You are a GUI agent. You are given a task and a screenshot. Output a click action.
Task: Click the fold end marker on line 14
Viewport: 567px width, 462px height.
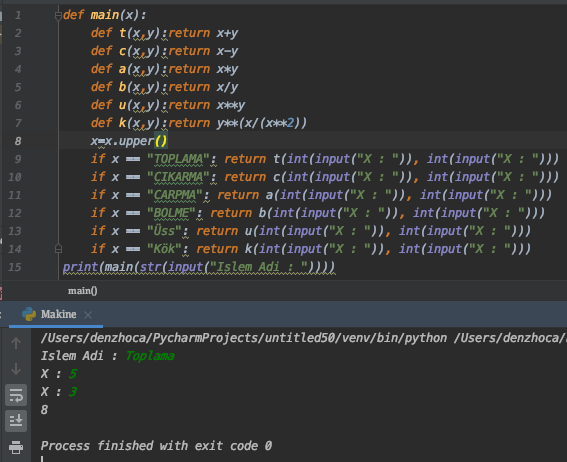coord(58,249)
